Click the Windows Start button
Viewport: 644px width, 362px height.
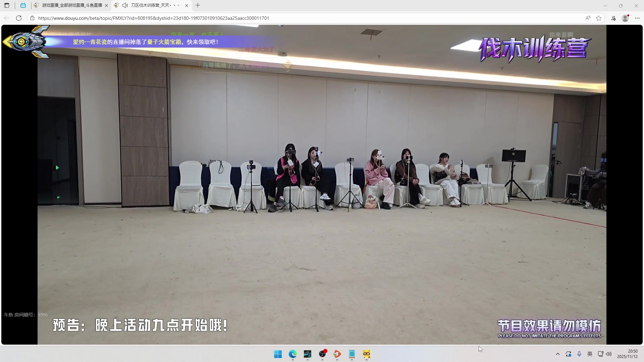click(278, 354)
